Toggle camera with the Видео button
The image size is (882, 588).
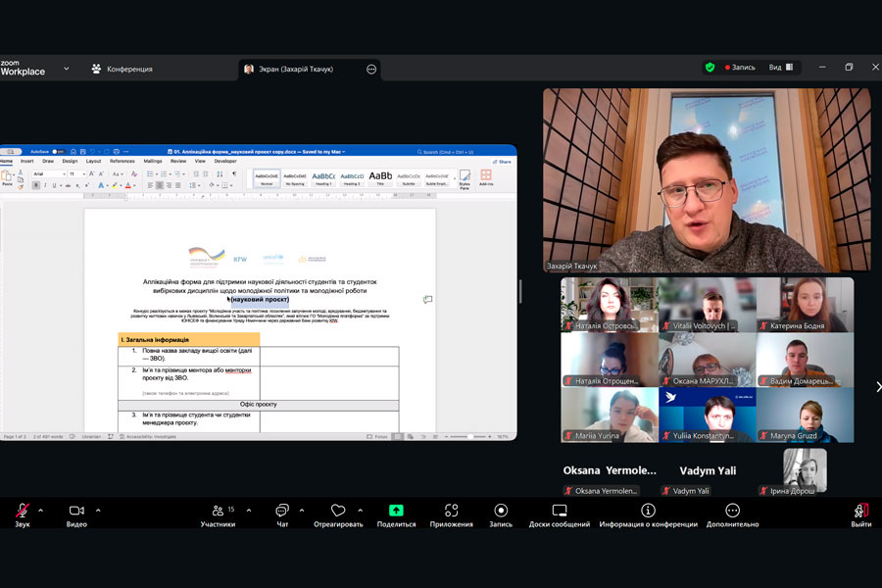(76, 511)
